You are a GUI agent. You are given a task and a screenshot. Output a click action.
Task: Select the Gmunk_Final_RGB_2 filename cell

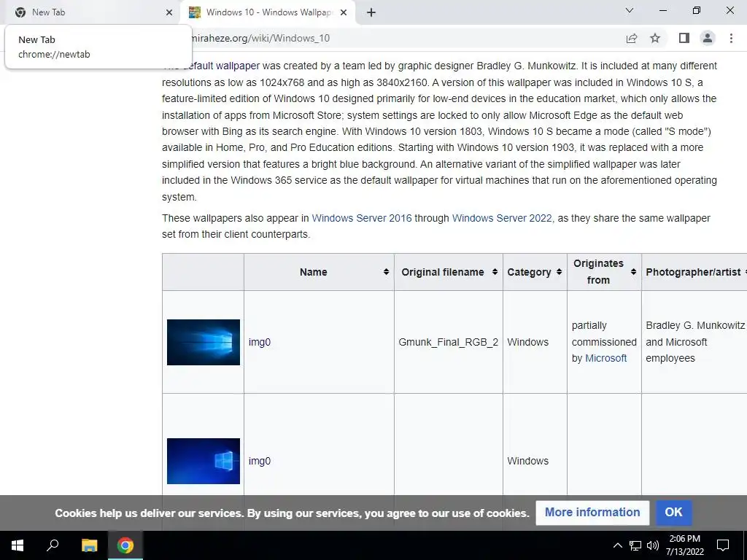449,342
